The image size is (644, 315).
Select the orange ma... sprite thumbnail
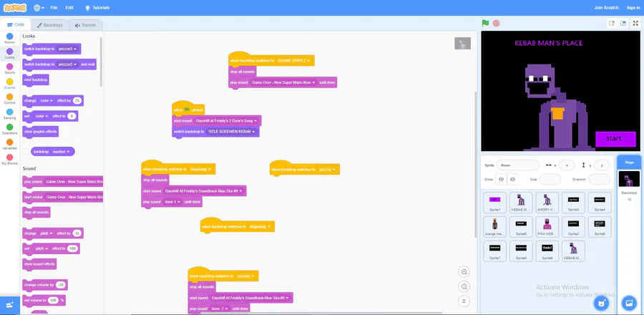click(495, 227)
